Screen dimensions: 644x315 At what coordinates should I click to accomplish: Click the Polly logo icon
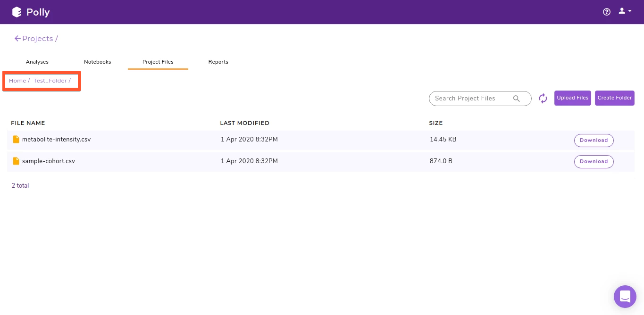coord(17,12)
